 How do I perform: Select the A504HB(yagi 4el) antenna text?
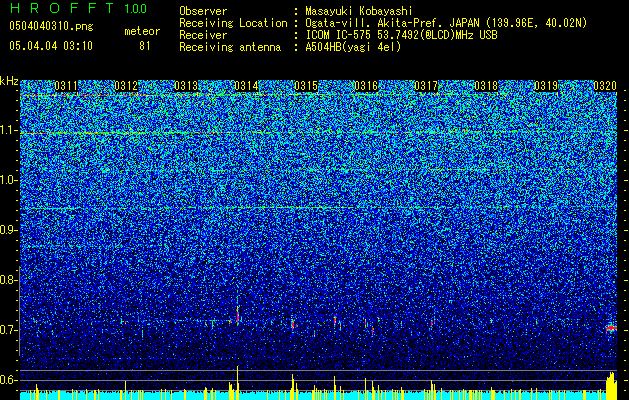[353, 47]
